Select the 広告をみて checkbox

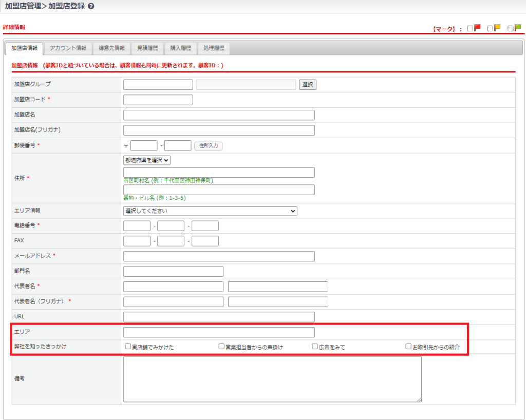tap(315, 347)
